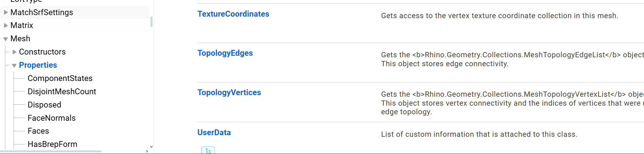644x154 pixels.
Task: Click the sidebar scroll-right arrow
Action: pyautogui.click(x=147, y=151)
